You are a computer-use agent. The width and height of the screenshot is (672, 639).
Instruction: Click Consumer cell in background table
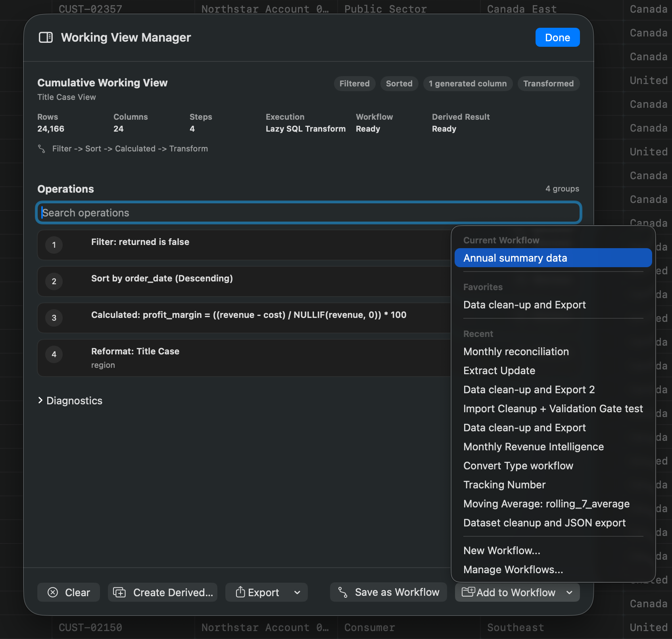click(x=370, y=628)
